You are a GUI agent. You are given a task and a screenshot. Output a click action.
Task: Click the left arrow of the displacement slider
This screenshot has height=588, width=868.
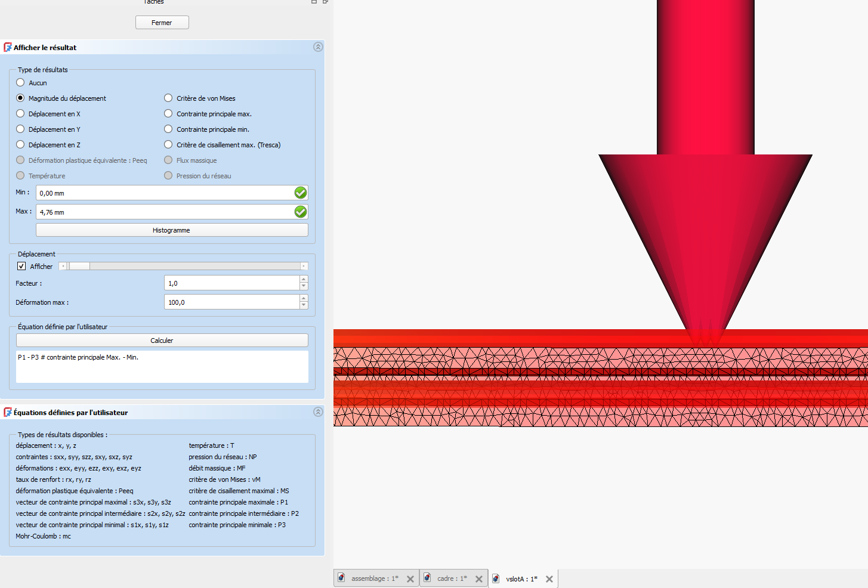63,267
